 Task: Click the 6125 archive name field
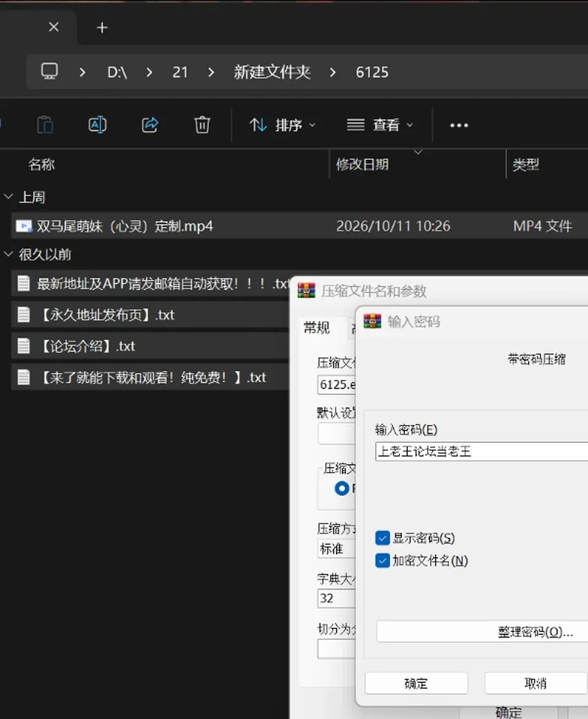tap(337, 385)
